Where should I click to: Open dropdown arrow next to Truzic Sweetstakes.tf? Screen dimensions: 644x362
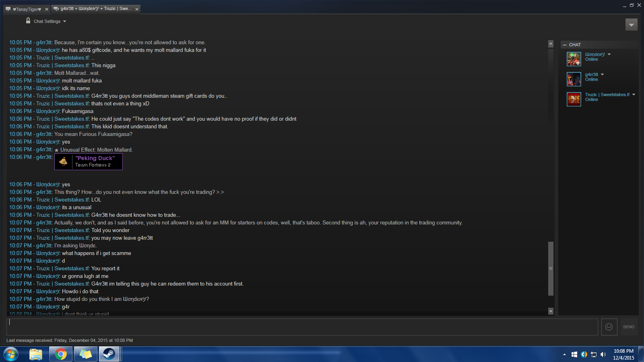click(634, 95)
